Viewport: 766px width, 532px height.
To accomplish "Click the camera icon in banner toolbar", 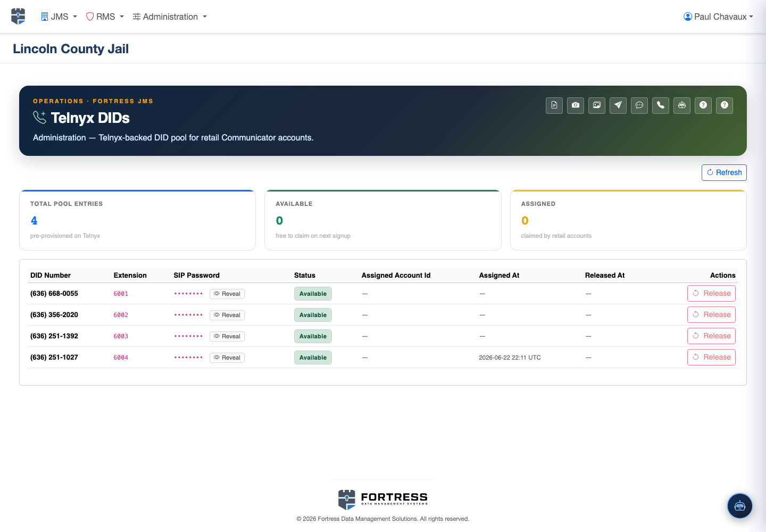I will click(576, 105).
